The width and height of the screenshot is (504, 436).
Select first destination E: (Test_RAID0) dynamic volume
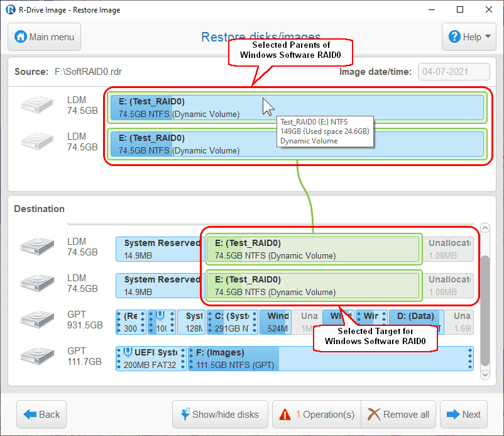(x=314, y=249)
